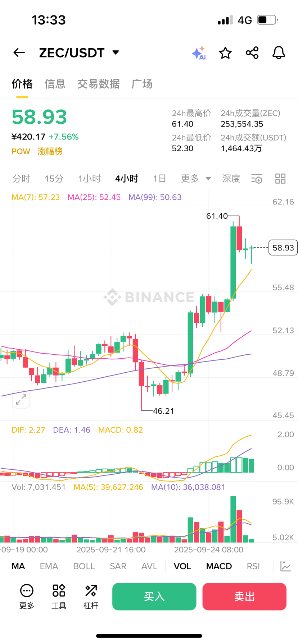298x644 pixels.
Task: Expand the 更多 timeframe dropdown
Action: 195,179
